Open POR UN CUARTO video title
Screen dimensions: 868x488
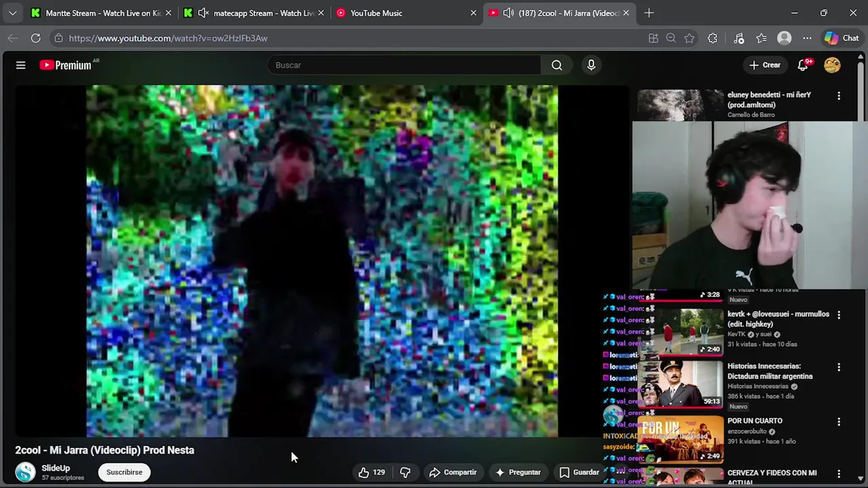[x=755, y=421]
